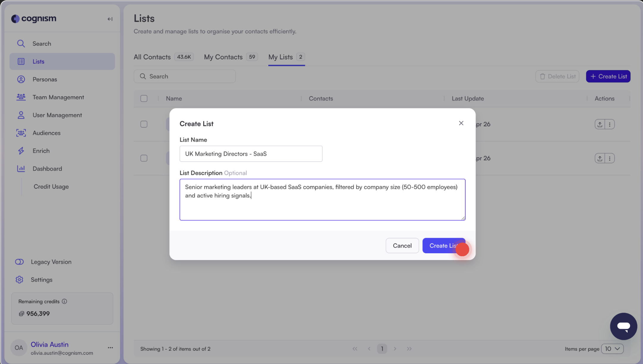The width and height of the screenshot is (643, 364).
Task: Open the Dashboard view
Action: (48, 168)
